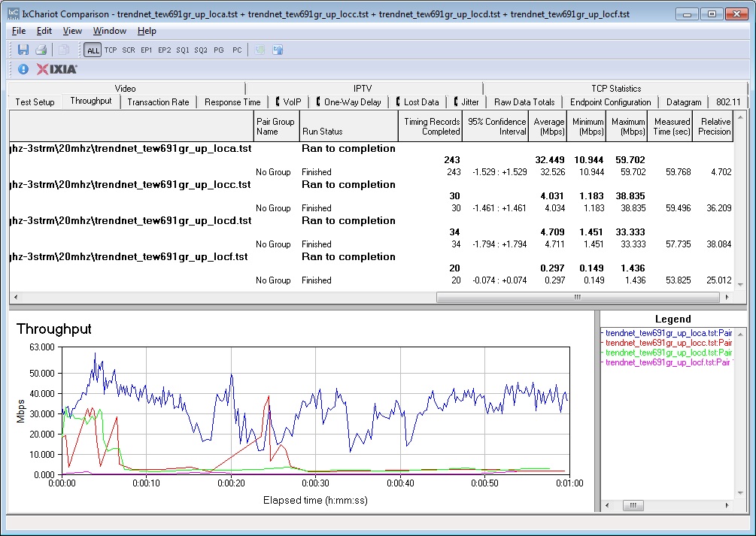Click the locf legend entry

click(x=668, y=362)
